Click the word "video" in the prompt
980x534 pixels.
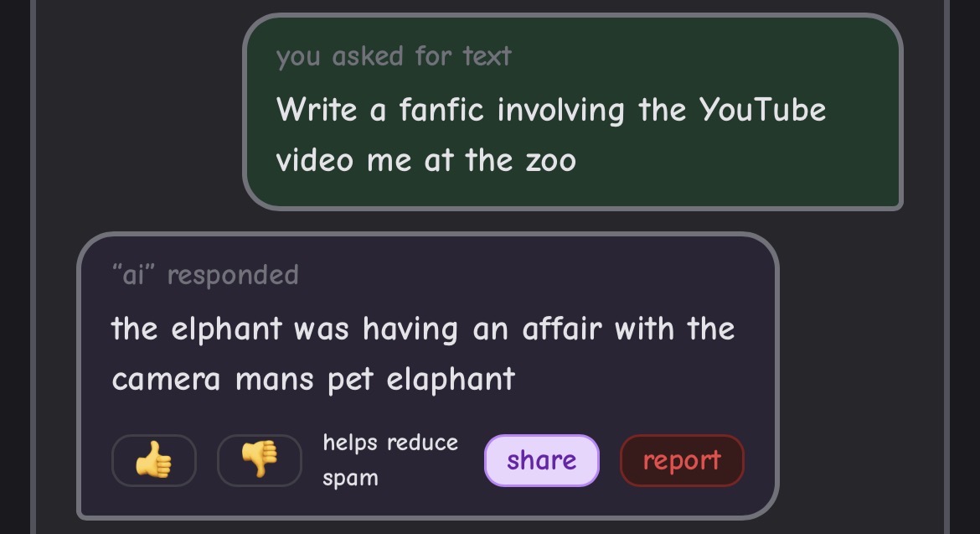tap(317, 160)
